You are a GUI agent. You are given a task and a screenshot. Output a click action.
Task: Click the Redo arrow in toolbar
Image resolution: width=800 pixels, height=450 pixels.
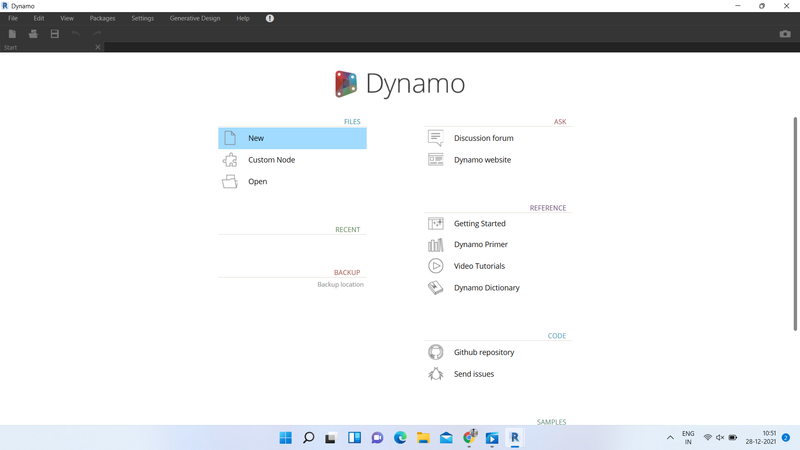(x=97, y=34)
